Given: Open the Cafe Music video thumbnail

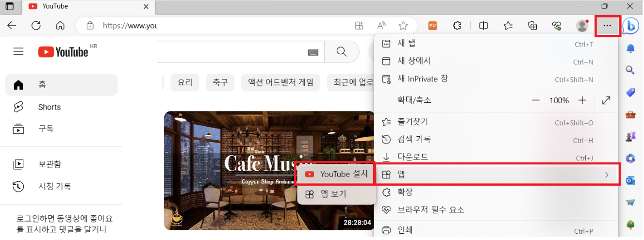Looking at the screenshot, I should pos(270,170).
